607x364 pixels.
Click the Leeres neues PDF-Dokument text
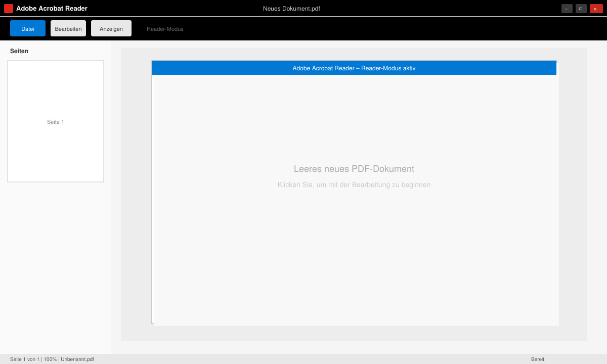click(354, 169)
